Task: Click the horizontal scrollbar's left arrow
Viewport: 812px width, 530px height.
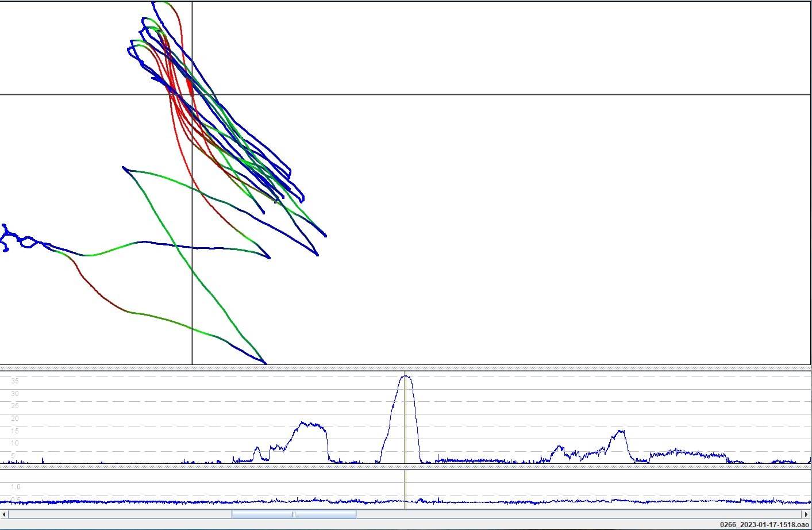Action: [x=5, y=514]
